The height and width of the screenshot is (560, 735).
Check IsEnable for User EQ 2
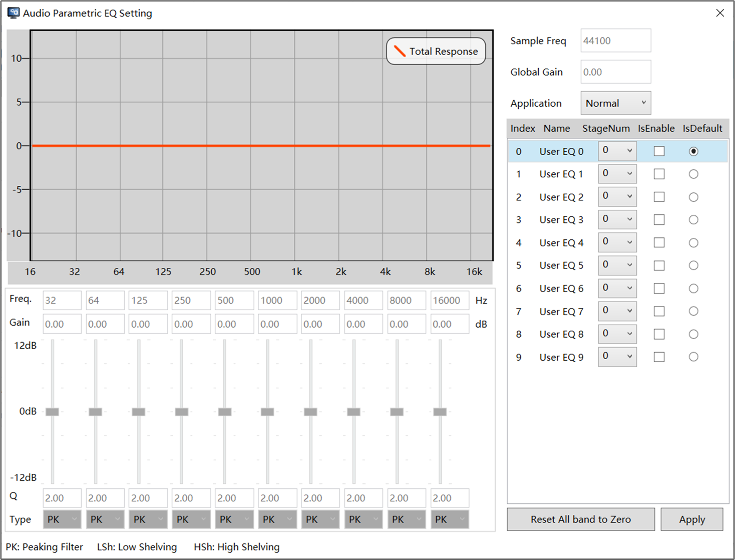659,197
